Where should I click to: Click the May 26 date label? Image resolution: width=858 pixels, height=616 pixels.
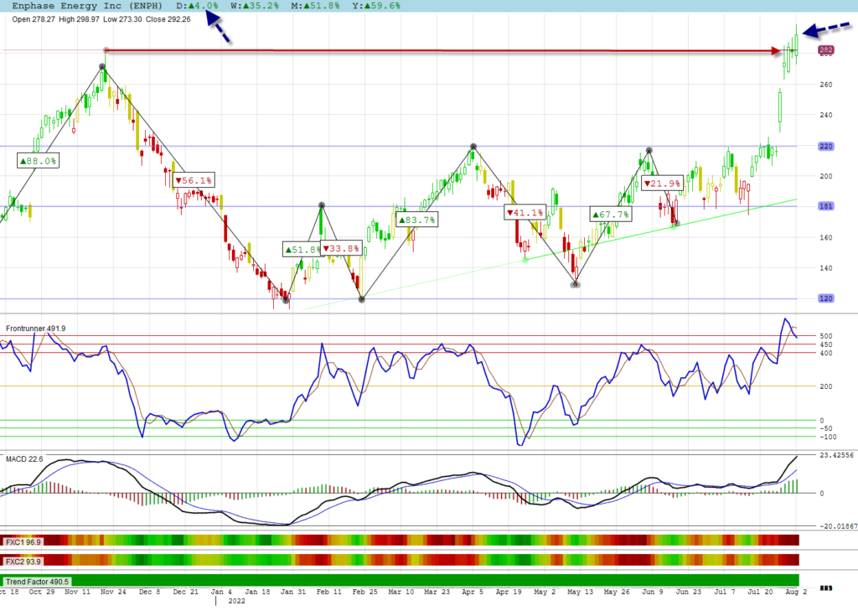[x=617, y=592]
